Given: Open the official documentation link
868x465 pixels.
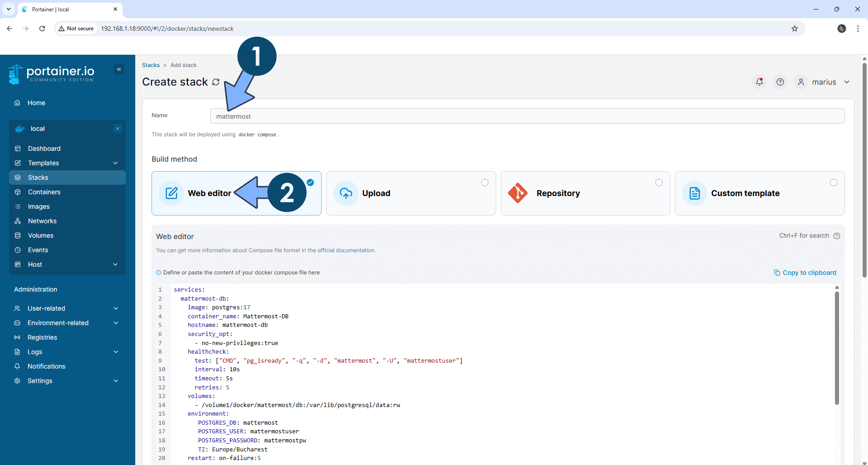Looking at the screenshot, I should (x=346, y=250).
